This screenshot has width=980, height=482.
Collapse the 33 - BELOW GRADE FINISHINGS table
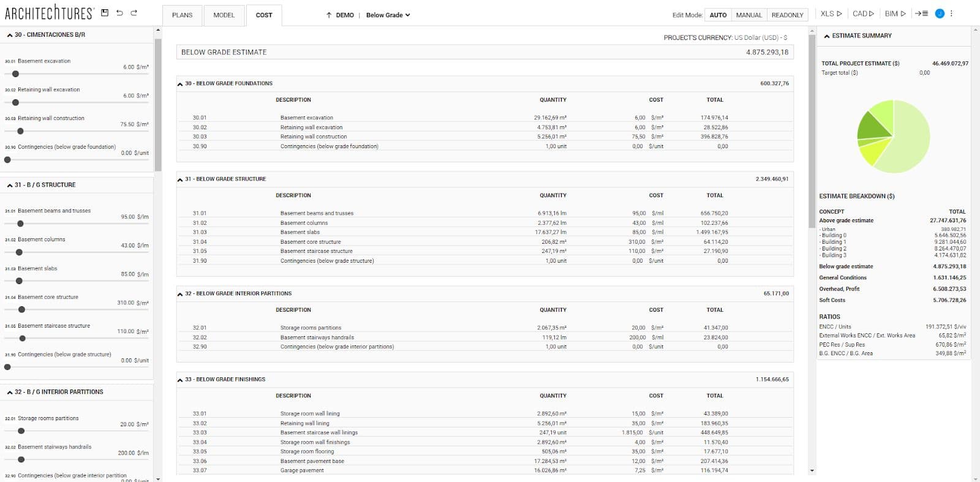coord(180,380)
